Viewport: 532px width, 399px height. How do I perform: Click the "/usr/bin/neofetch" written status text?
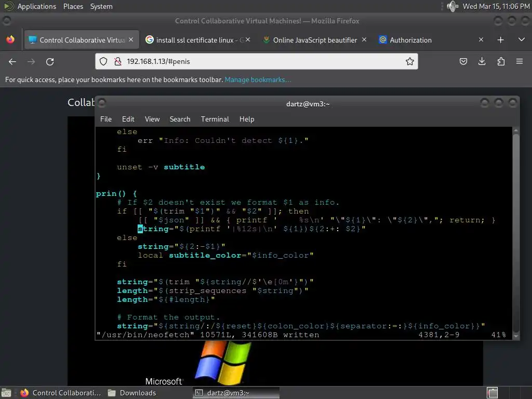(208, 335)
